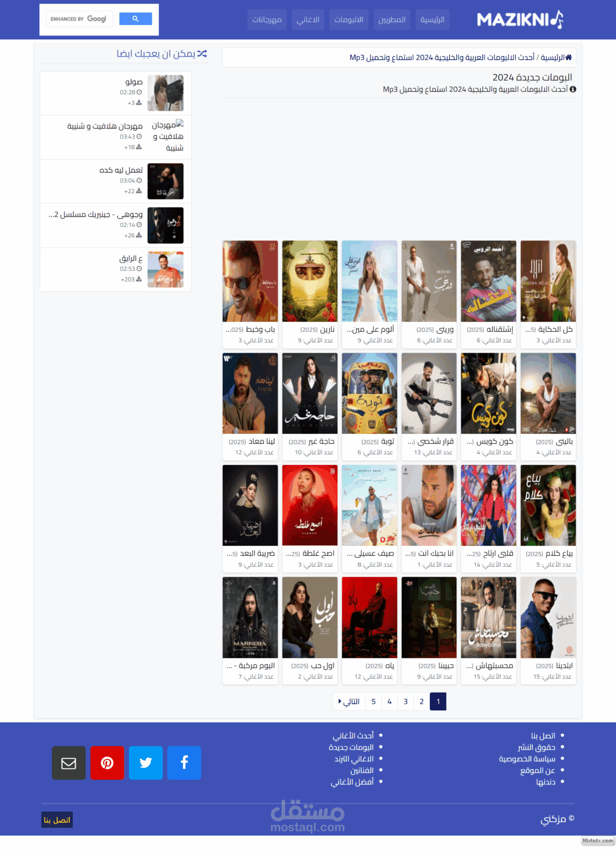Click the shuffle icon beside يمكن ان يعجبك ايضا

click(202, 54)
